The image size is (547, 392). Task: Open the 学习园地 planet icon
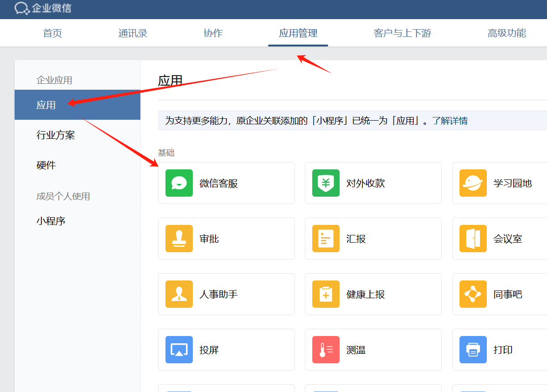(x=473, y=183)
